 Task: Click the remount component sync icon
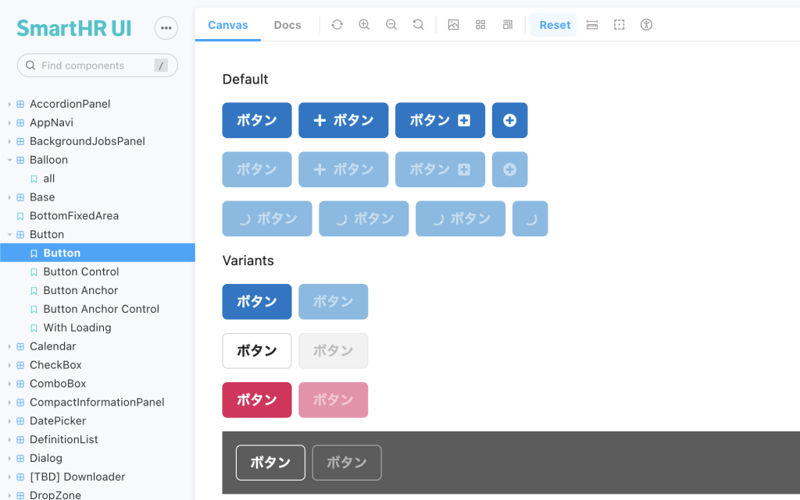337,25
